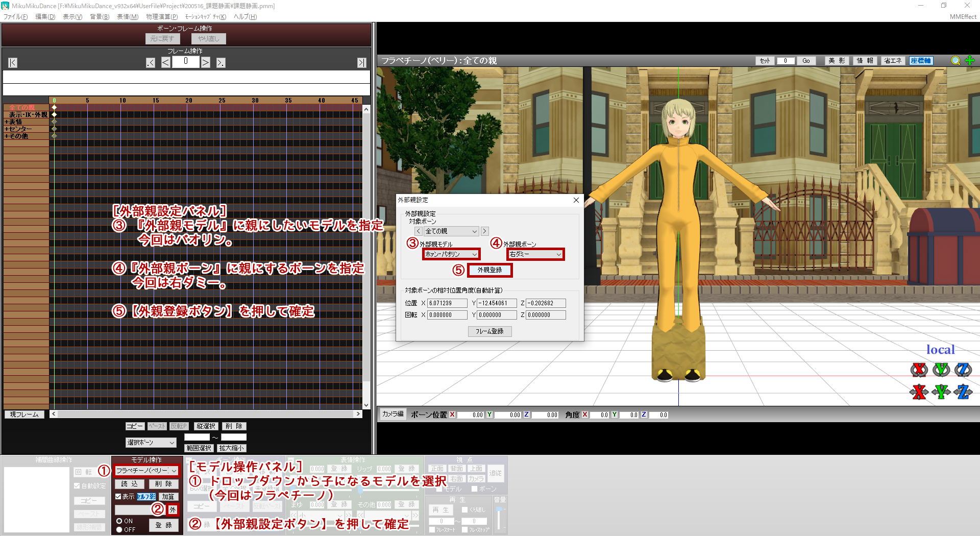
Task: Click the X axis move icon
Action: pyautogui.click(x=919, y=392)
